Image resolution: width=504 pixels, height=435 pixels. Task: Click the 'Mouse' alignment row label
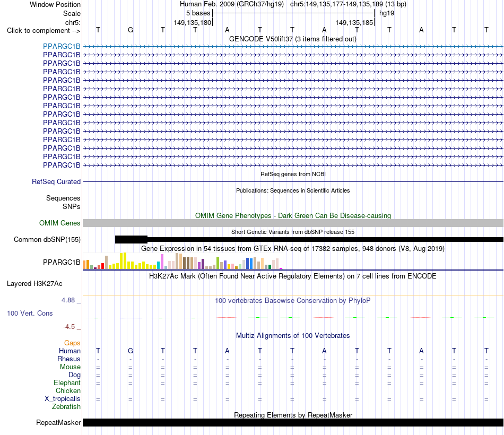point(70,367)
